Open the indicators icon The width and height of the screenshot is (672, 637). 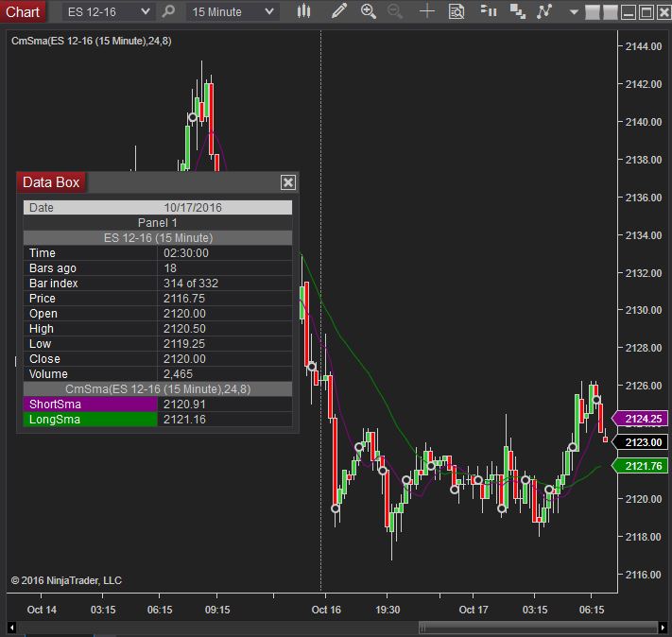(544, 11)
